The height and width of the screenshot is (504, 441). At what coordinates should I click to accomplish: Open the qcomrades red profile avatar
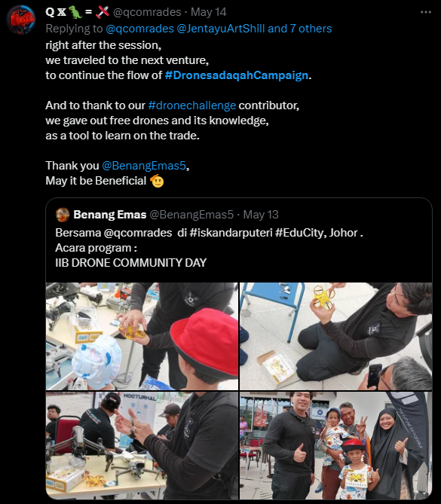[x=21, y=20]
